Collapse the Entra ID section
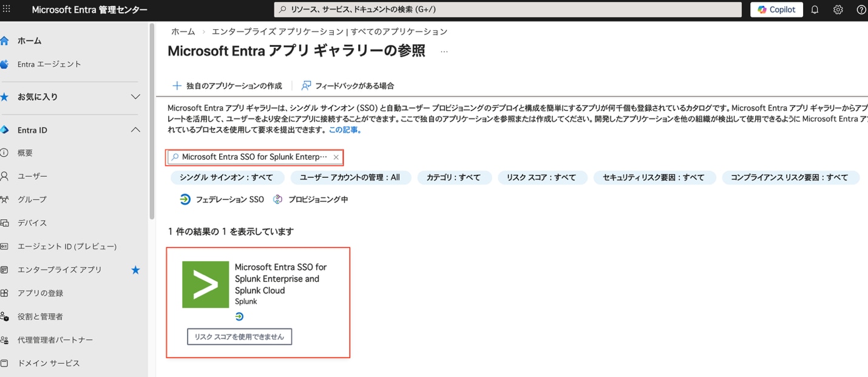The height and width of the screenshot is (377, 868). [x=136, y=129]
